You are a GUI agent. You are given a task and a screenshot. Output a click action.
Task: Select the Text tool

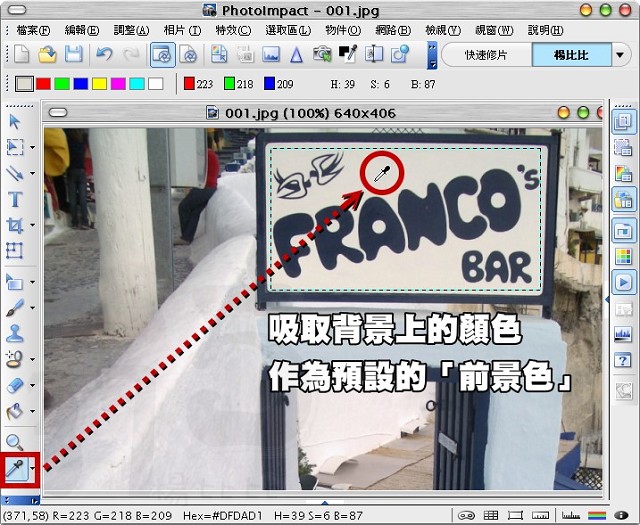pos(15,199)
